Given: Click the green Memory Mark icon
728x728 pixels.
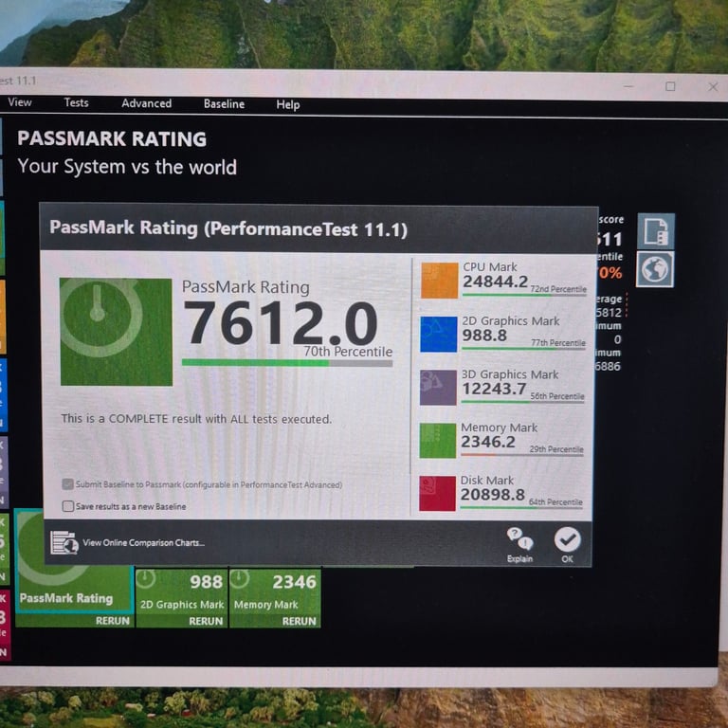Looking at the screenshot, I should click(438, 441).
